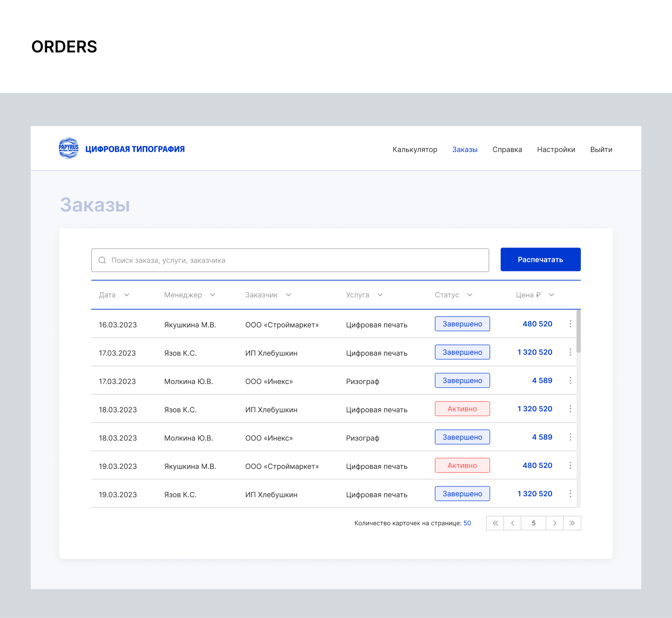Expand the Менеджер column filter dropdown

(213, 295)
